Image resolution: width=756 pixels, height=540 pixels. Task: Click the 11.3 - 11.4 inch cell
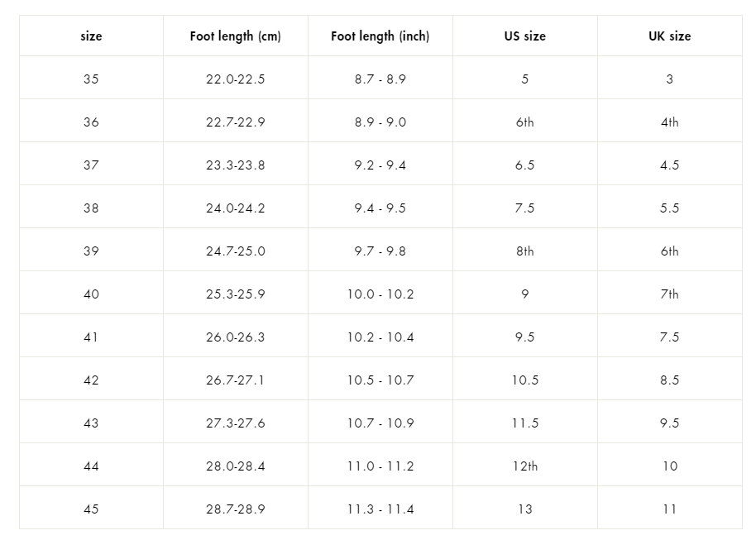pyautogui.click(x=380, y=509)
